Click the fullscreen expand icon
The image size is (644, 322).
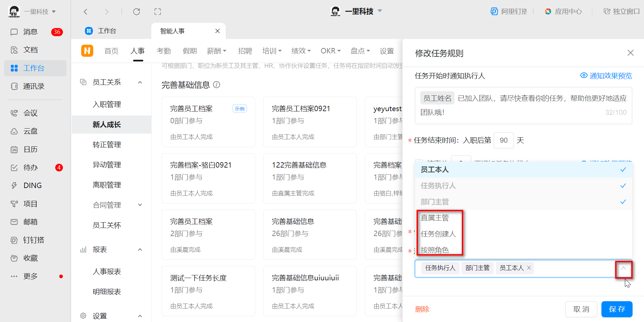(x=158, y=12)
